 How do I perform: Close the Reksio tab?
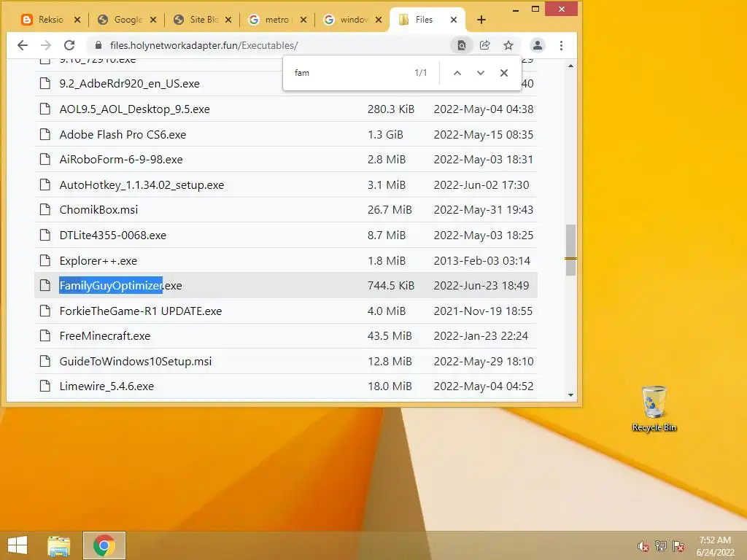77,20
